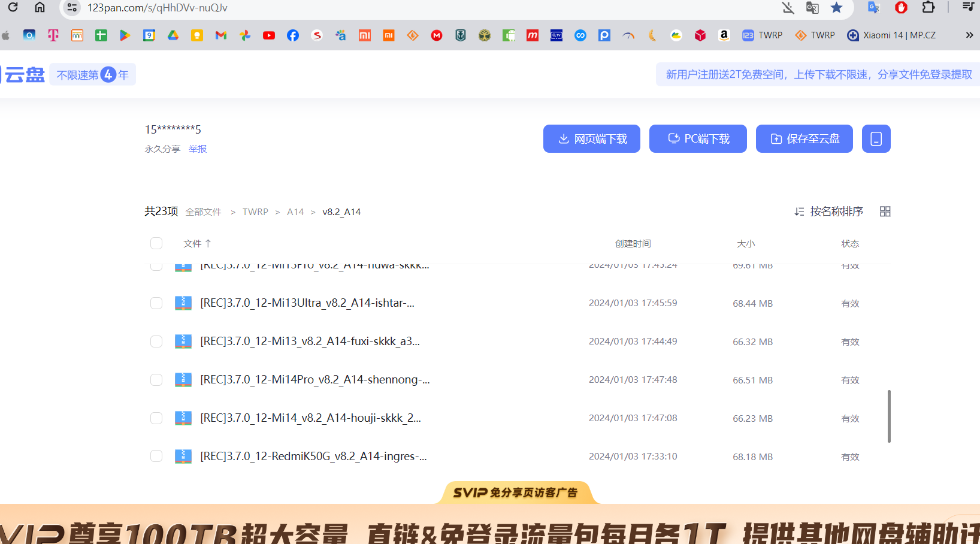The width and height of the screenshot is (980, 544).
Task: Open the pCloud bookmark icon
Action: click(604, 35)
